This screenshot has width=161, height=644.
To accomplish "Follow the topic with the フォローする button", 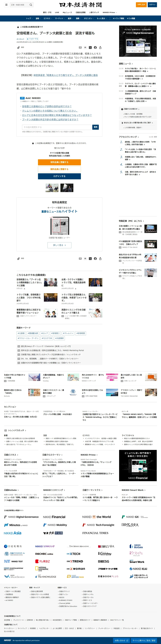I will tap(32, 39).
